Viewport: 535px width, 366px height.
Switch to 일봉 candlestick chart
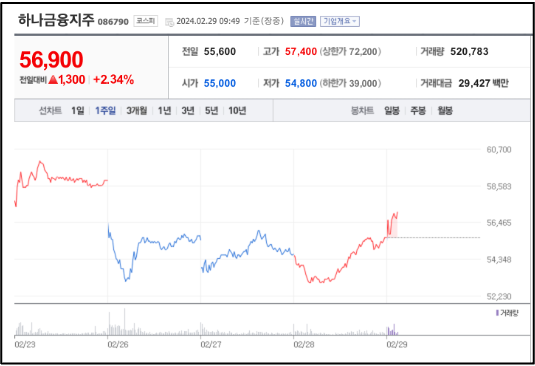[x=392, y=111]
